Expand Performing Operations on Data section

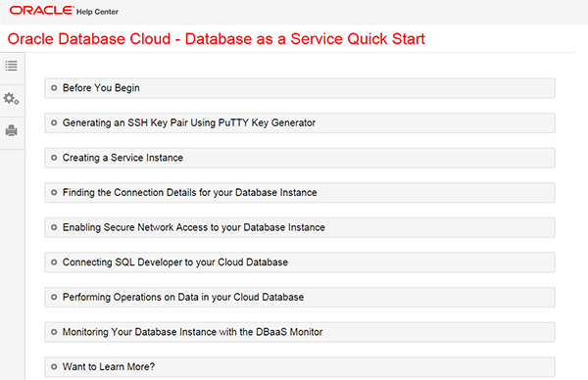tap(300, 297)
